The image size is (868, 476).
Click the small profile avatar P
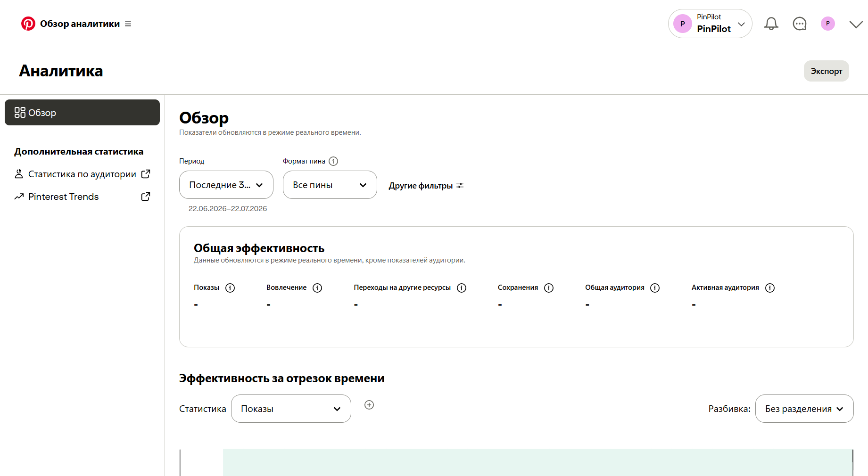(828, 24)
